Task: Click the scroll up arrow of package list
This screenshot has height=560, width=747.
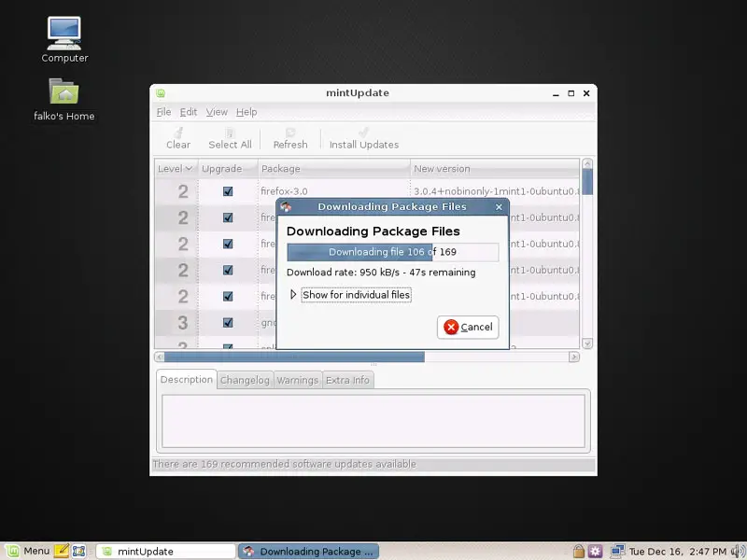Action: pos(587,164)
